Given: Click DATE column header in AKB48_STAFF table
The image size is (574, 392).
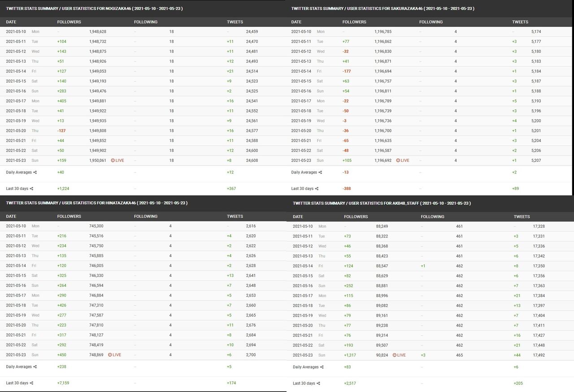Looking at the screenshot, I should [298, 217].
